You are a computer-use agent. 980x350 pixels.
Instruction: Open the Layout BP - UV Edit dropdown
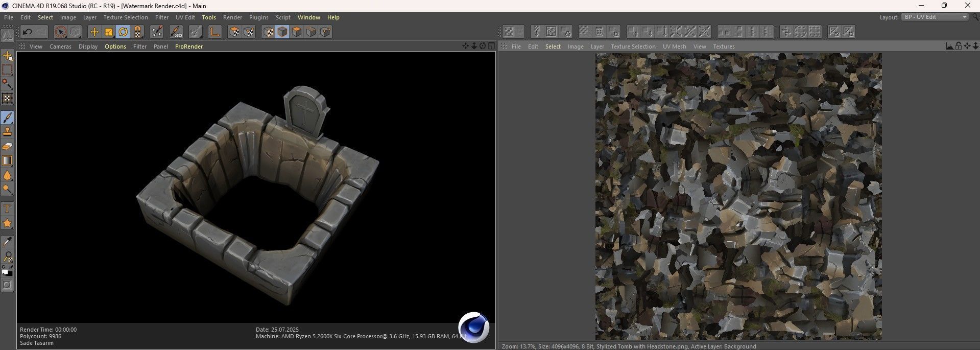click(935, 17)
